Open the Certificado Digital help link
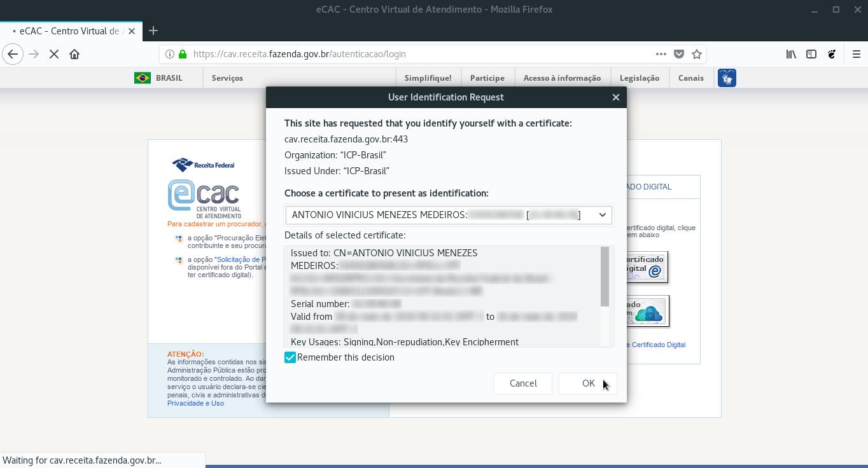 click(x=656, y=345)
